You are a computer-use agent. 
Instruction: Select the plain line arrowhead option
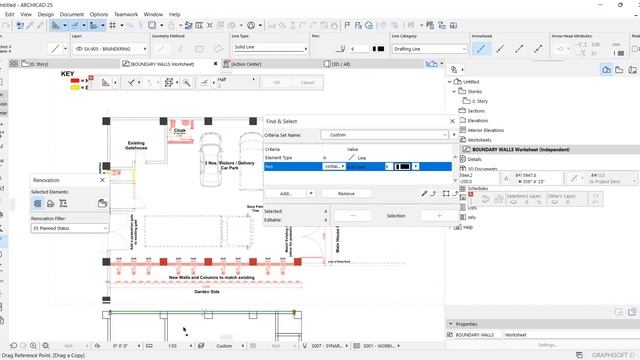pyautogui.click(x=481, y=49)
